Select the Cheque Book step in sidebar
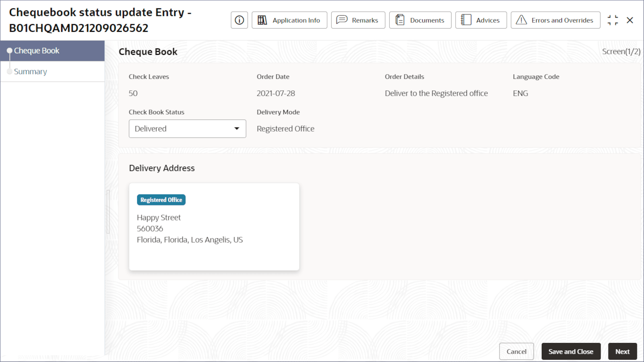The image size is (644, 362). point(52,51)
